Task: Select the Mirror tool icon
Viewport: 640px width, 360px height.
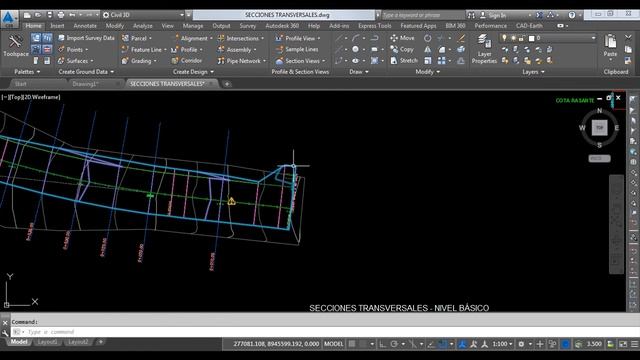Action: tap(427, 49)
